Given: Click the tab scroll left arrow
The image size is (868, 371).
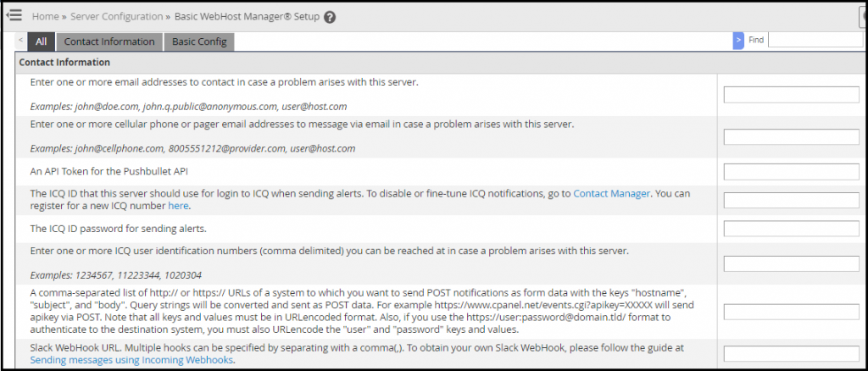Looking at the screenshot, I should pyautogui.click(x=20, y=41).
